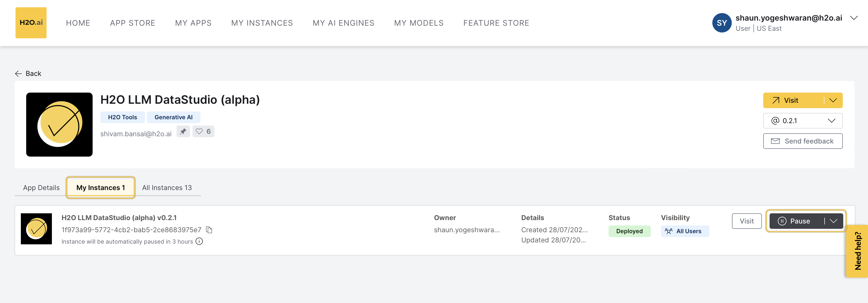Expand the user account dropdown chevron
Image resolution: width=868 pixels, height=303 pixels.
pyautogui.click(x=853, y=18)
